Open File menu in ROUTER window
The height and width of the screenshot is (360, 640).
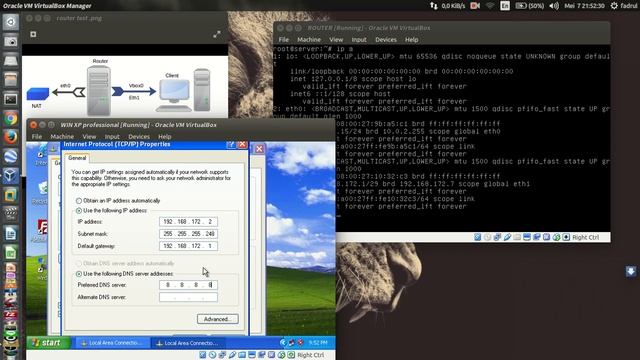tap(284, 40)
